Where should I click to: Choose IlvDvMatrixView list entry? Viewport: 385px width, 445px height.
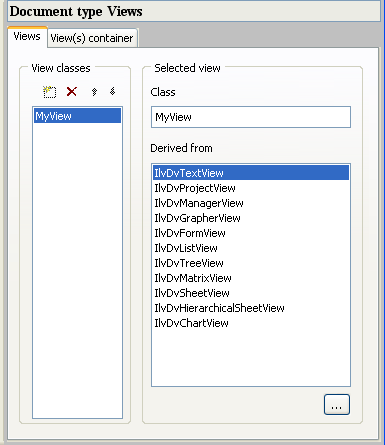click(x=251, y=278)
